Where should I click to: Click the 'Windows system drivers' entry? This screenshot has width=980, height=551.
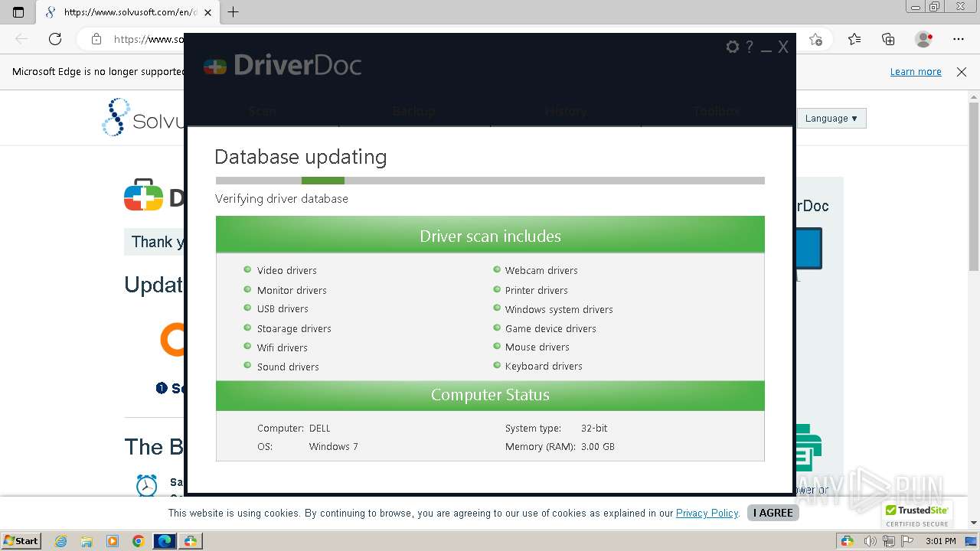coord(559,310)
